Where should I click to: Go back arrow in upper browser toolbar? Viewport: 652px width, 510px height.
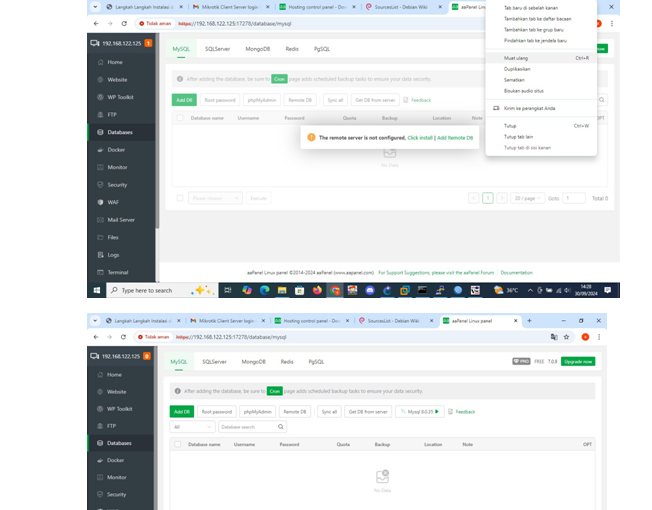[96, 24]
